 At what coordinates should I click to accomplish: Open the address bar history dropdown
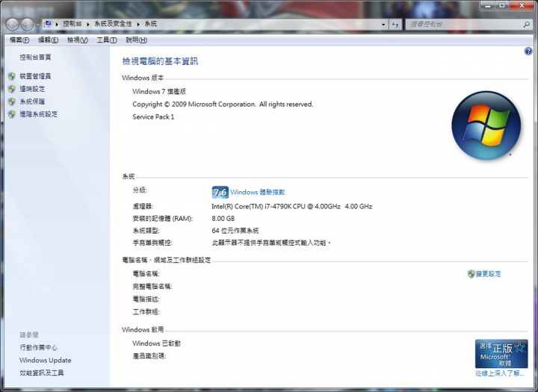click(x=383, y=25)
